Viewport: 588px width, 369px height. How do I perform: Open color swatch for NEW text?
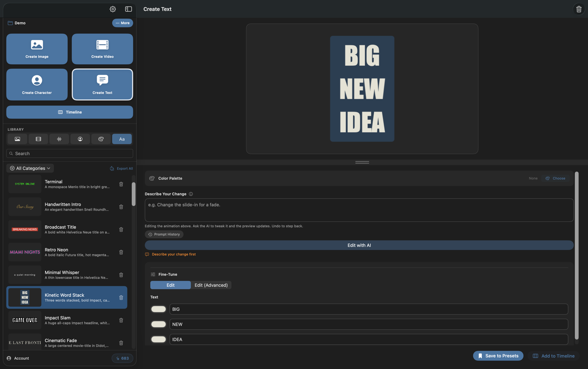click(x=158, y=324)
